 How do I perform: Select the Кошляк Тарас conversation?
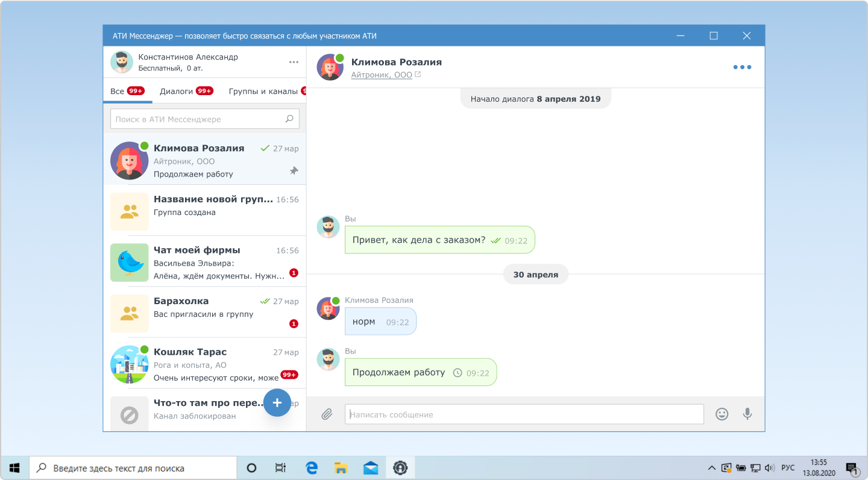[x=205, y=364]
